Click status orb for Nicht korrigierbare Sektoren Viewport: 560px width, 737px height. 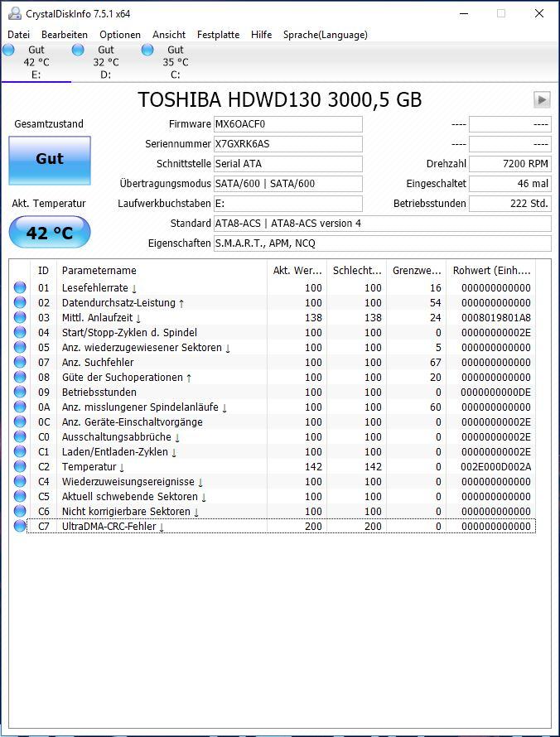[x=20, y=512]
